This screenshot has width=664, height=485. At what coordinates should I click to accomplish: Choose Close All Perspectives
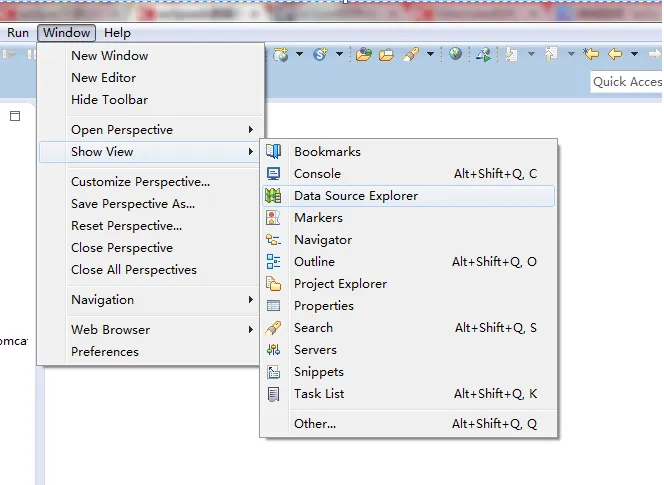(150, 270)
